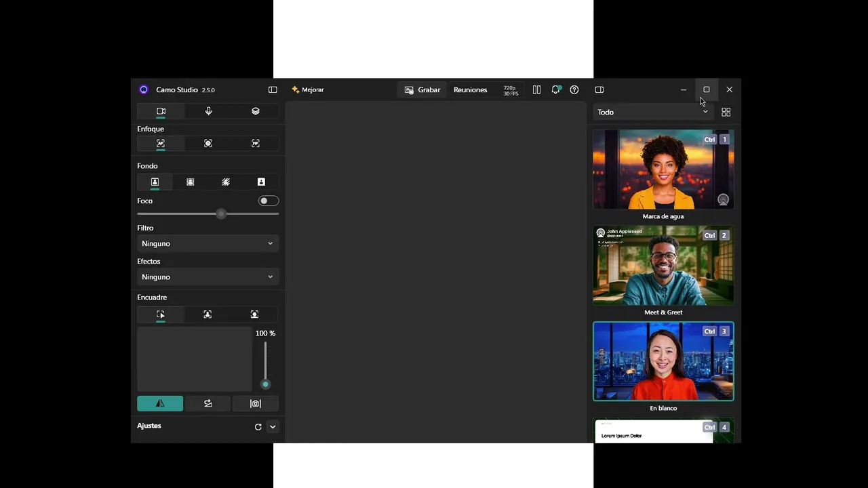Screen dimensions: 868x488
Task: Toggle the Foco switch on
Action: point(269,201)
